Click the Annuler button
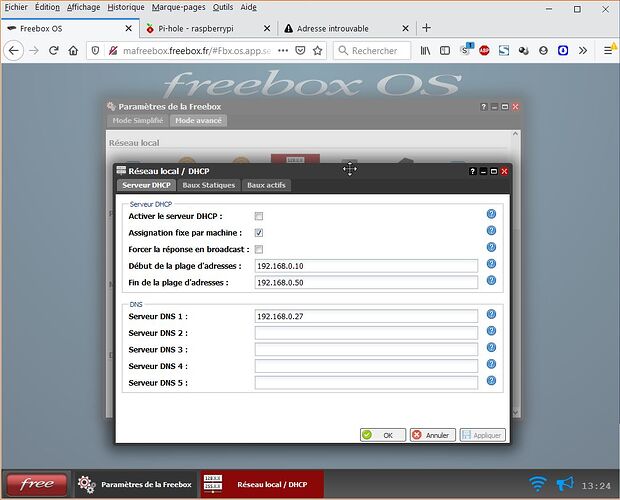The width and height of the screenshot is (620, 500). point(433,435)
